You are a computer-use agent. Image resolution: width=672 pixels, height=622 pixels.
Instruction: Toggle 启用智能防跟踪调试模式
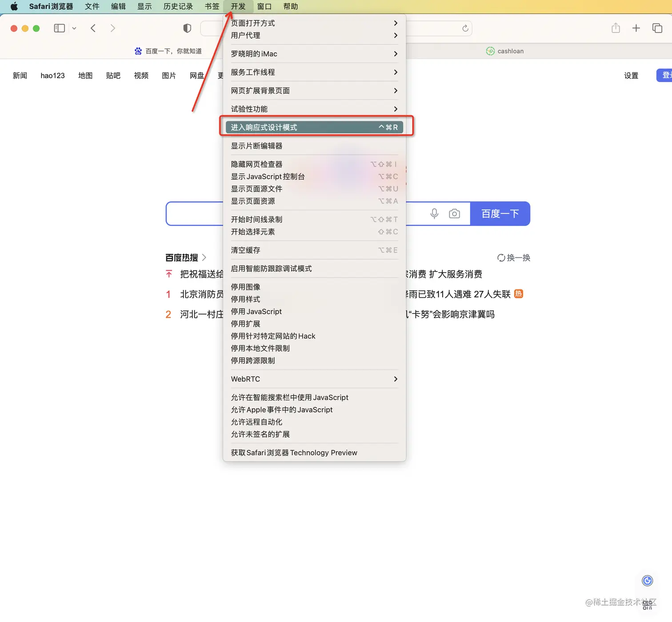tap(314, 269)
